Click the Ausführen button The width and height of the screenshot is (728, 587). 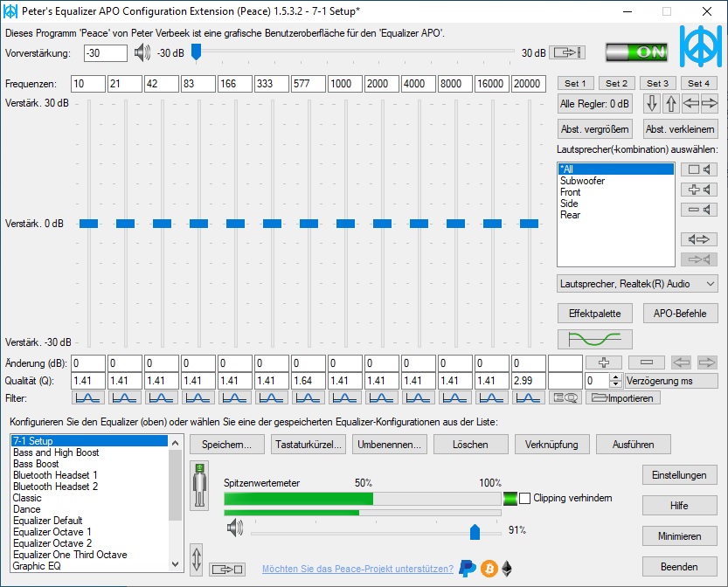click(634, 445)
